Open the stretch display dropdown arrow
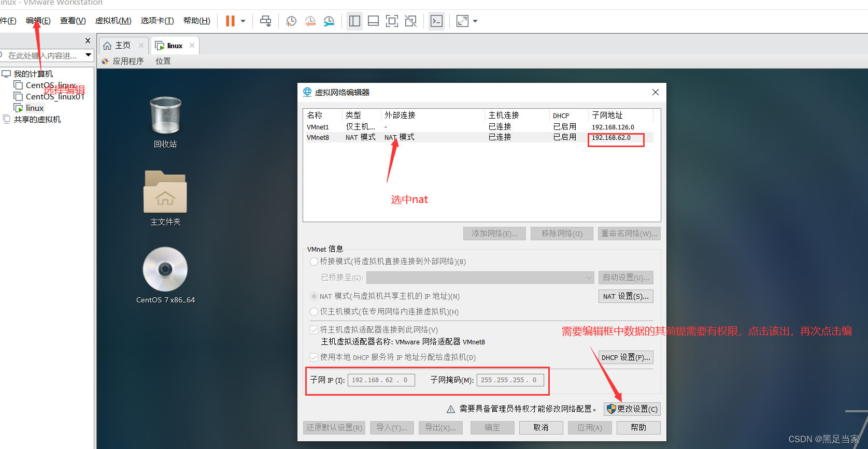The height and width of the screenshot is (449, 868). coord(475,21)
